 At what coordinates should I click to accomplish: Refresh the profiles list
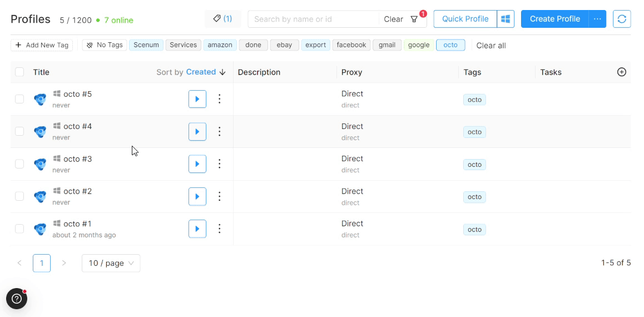[622, 19]
